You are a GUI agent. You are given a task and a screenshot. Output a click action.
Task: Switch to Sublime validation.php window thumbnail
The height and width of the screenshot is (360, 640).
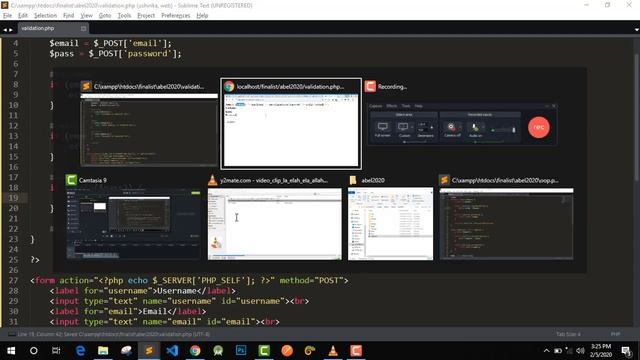pos(149,124)
